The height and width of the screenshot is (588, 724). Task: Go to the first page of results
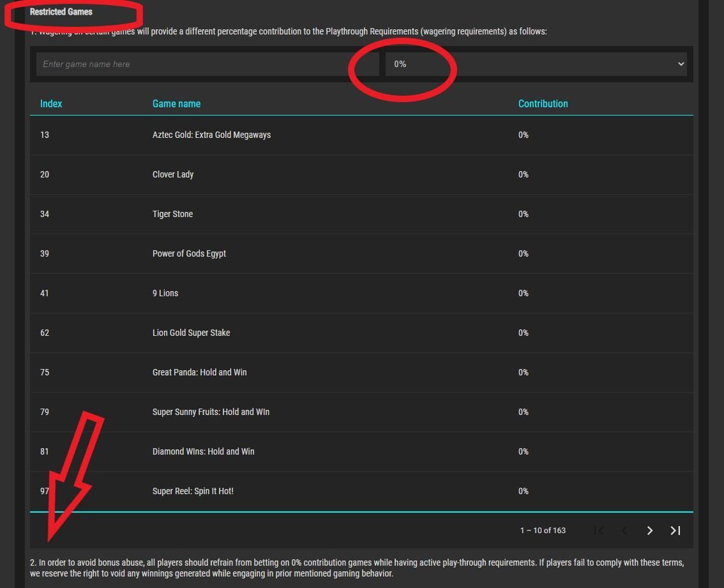(599, 531)
